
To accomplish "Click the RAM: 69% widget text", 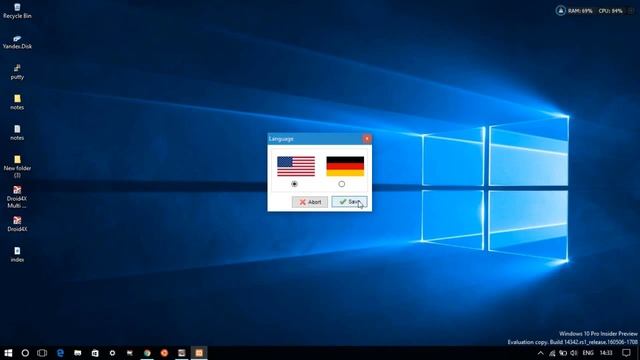I will (x=580, y=11).
